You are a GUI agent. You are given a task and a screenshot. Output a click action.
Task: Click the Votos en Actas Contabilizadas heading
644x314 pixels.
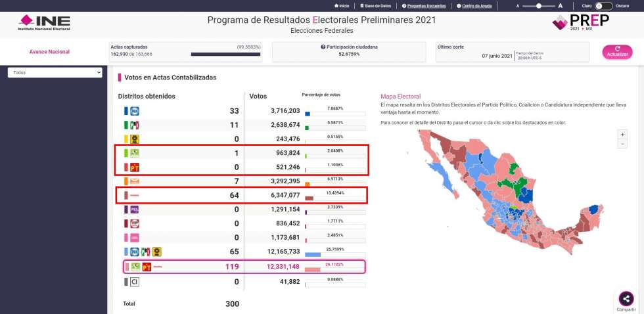point(170,77)
